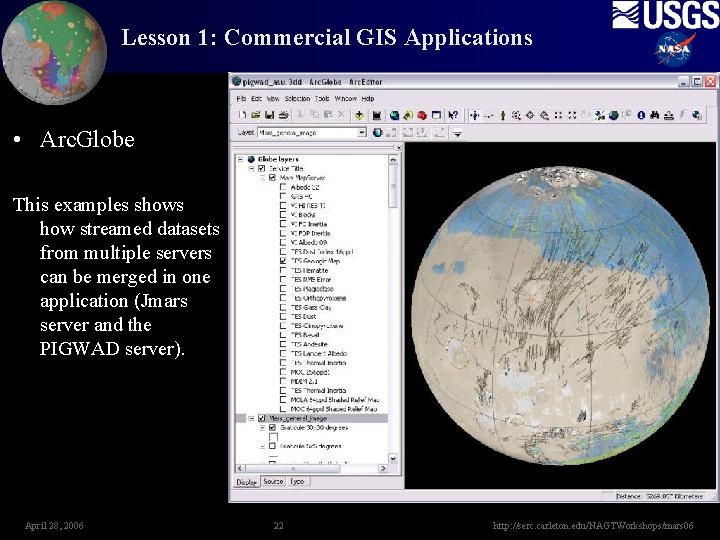720x540 pixels.
Task: Open the Help menu
Action: point(368,98)
